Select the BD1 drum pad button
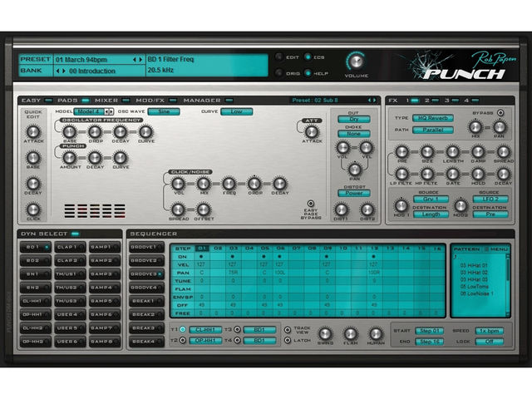The height and width of the screenshot is (399, 532). [35, 247]
